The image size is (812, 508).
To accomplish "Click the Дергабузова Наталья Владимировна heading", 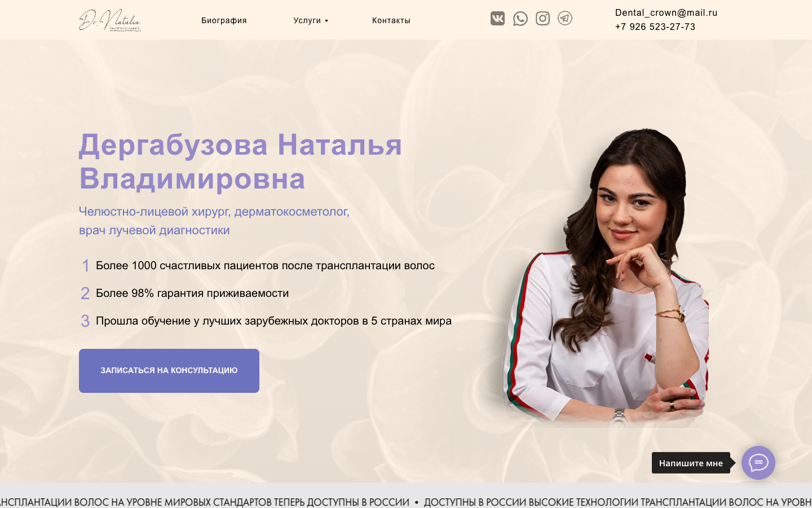I will [241, 161].
